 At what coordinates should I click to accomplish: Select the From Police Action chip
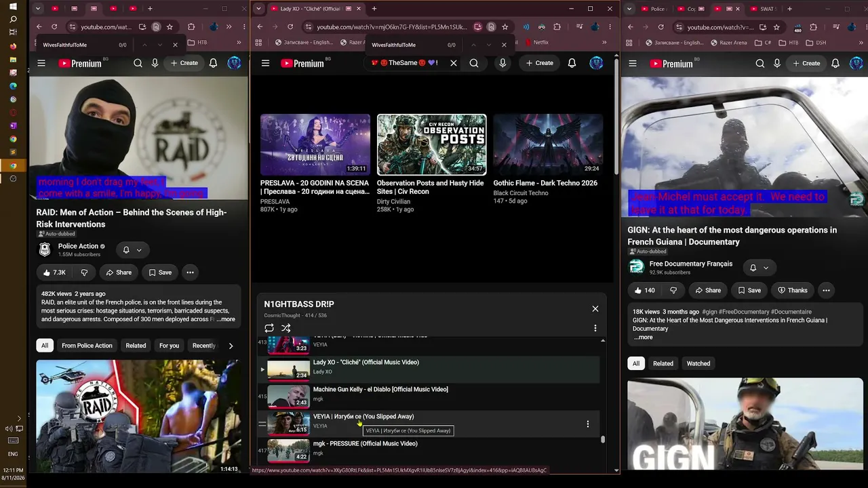[87, 346]
